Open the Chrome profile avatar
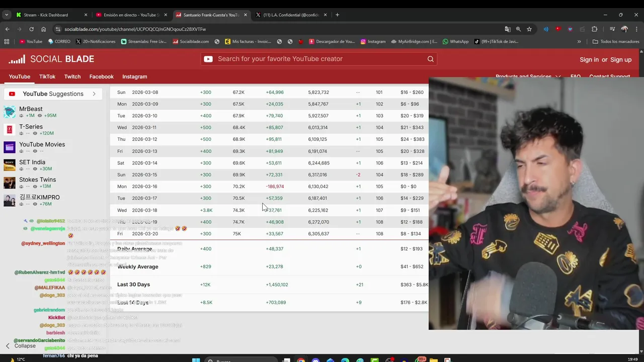This screenshot has width=644, height=362. tap(624, 29)
